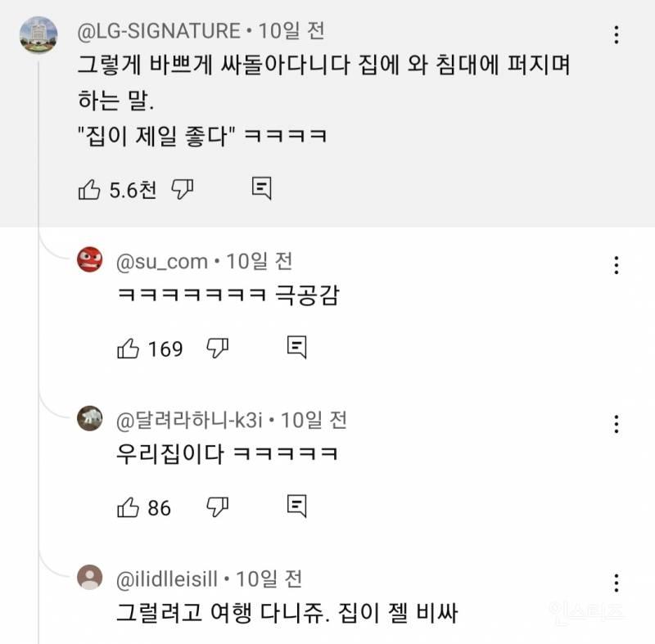This screenshot has height=644, width=655.
Task: Reply to the @달려라하니-k3i comment
Action: click(x=297, y=507)
